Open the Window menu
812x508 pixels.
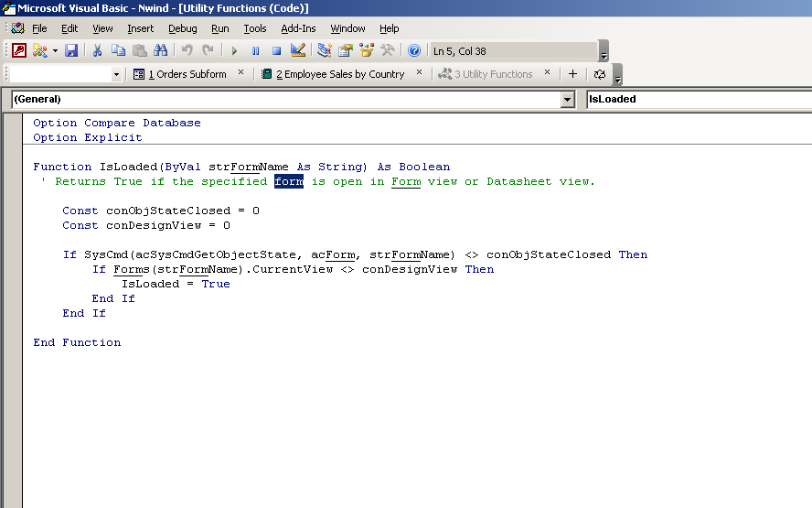point(347,28)
